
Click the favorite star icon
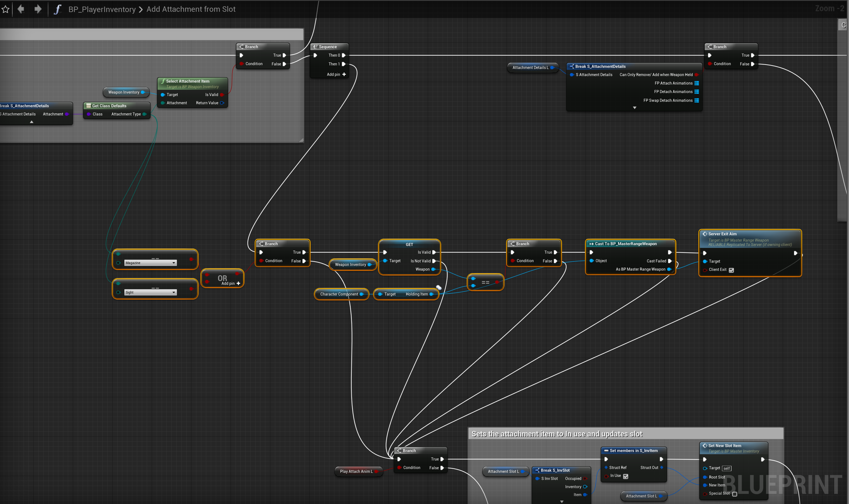tap(5, 9)
